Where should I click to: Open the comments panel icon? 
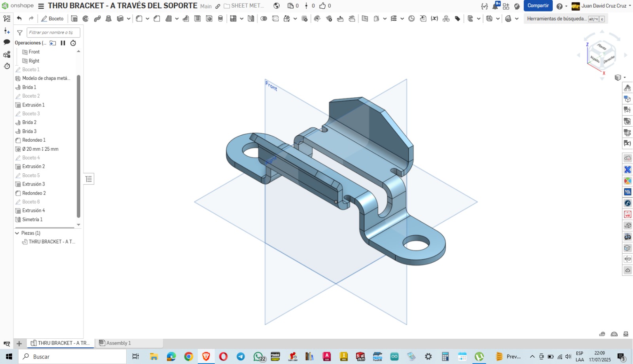7,42
